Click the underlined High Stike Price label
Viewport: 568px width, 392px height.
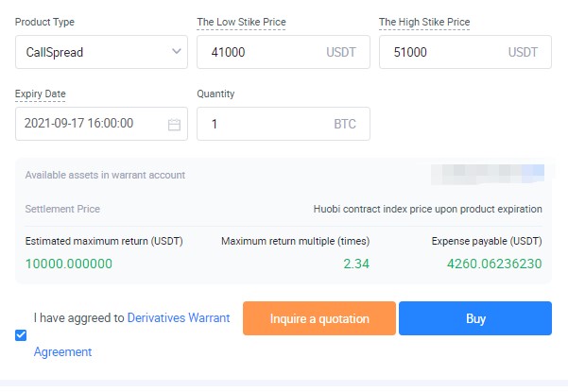424,22
